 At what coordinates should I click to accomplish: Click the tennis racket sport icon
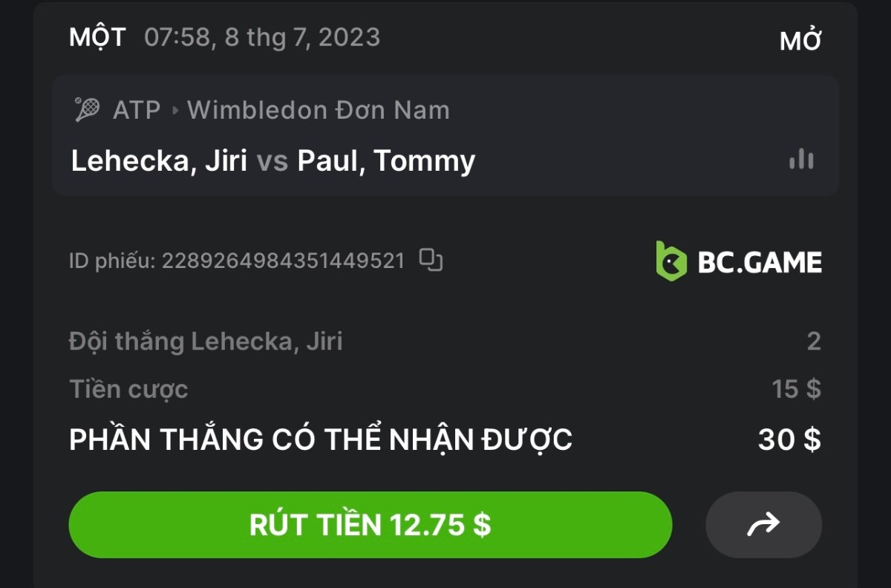(88, 110)
